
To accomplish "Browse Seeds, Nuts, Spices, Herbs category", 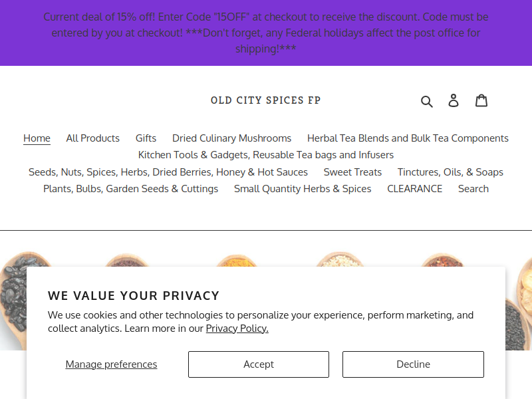I will point(168,172).
